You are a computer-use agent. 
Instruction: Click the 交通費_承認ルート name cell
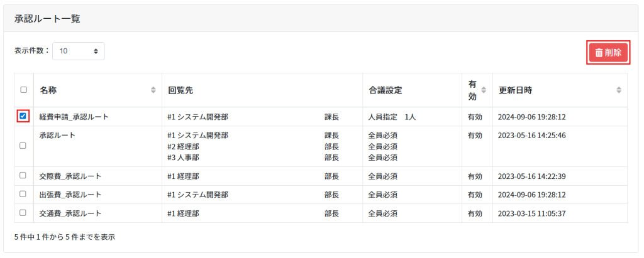pos(70,213)
